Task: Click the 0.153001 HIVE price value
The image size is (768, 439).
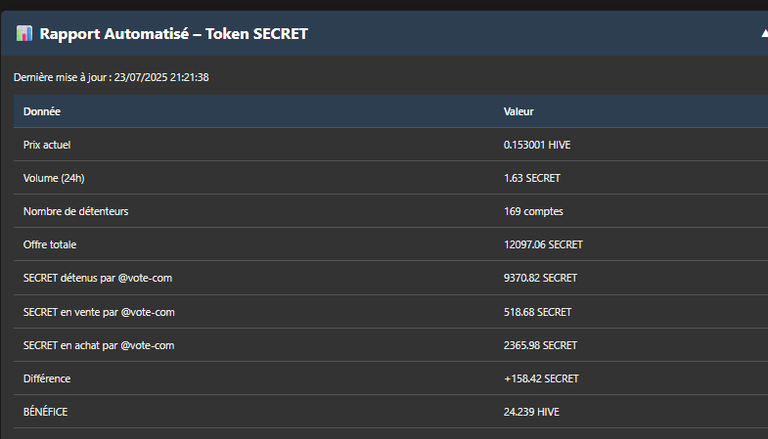Action: point(537,145)
